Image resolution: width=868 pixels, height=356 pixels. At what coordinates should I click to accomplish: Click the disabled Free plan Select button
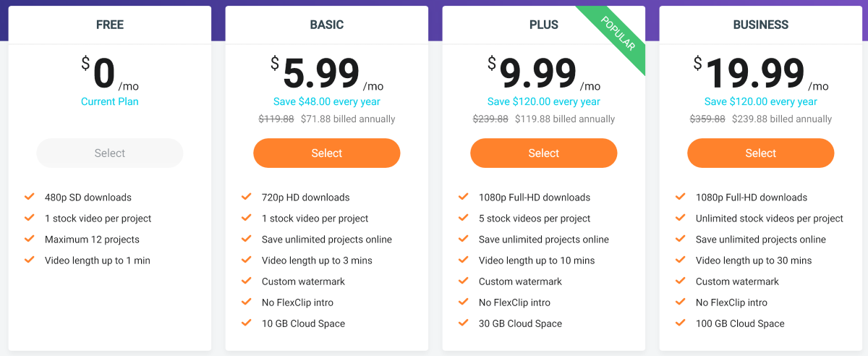pyautogui.click(x=110, y=153)
